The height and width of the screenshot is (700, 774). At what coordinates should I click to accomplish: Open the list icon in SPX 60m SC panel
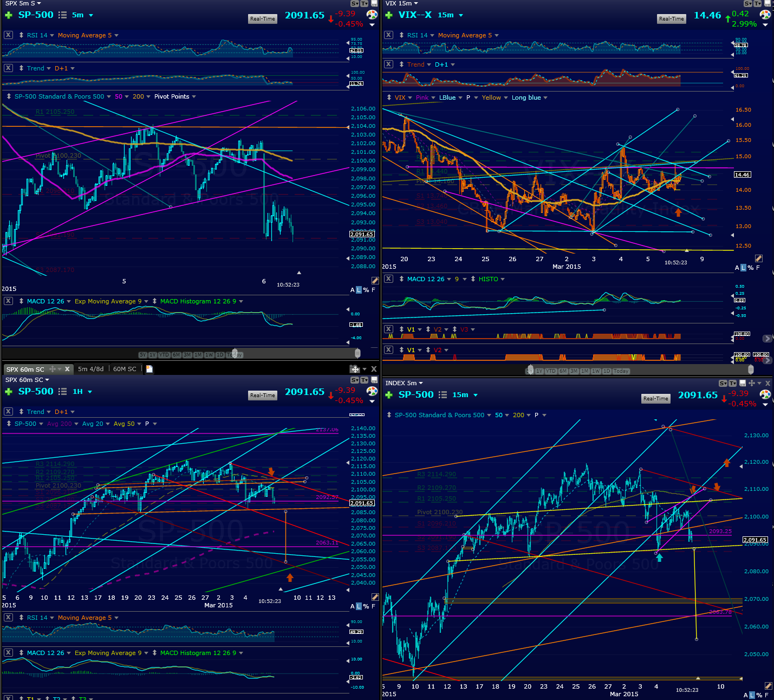[62, 392]
